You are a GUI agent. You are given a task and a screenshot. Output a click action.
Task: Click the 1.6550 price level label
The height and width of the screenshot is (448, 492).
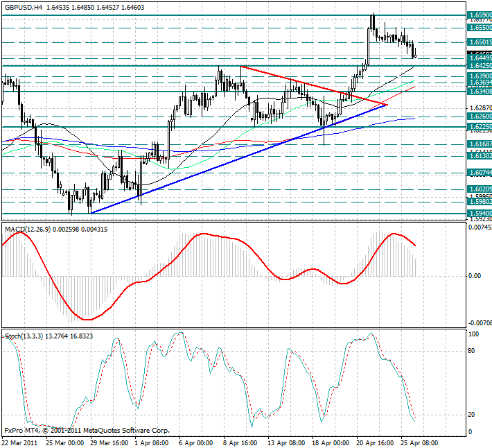pyautogui.click(x=480, y=28)
